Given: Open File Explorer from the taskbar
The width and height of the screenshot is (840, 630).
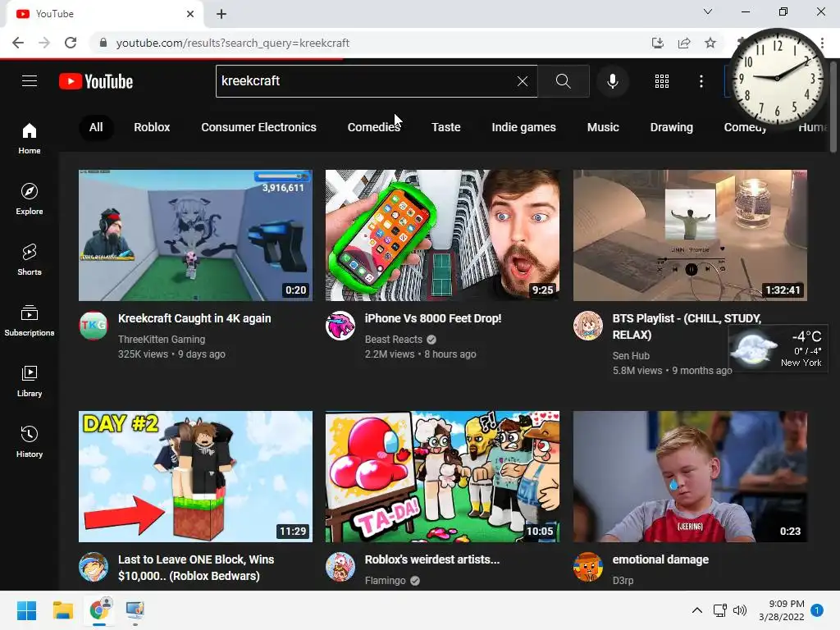Looking at the screenshot, I should click(62, 610).
